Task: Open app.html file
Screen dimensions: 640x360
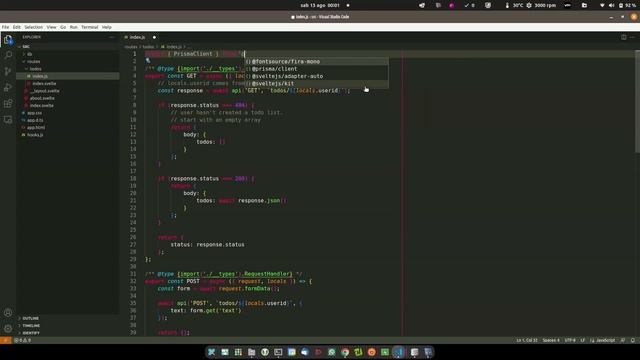Action: 67,127
